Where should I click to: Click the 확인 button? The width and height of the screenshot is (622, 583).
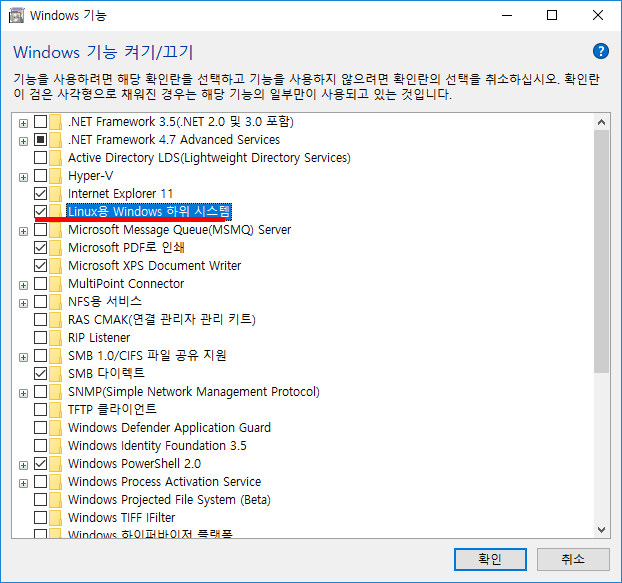point(490,559)
